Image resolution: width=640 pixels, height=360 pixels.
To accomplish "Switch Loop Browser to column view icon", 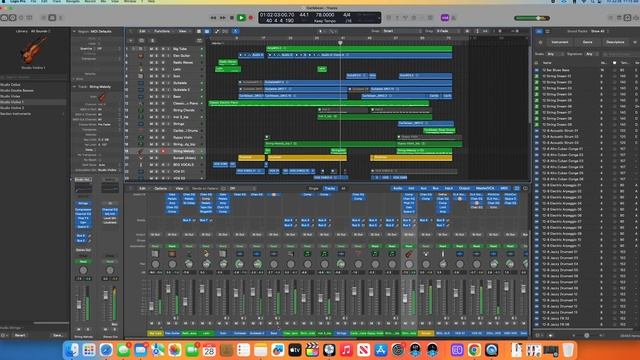I will click(x=548, y=31).
